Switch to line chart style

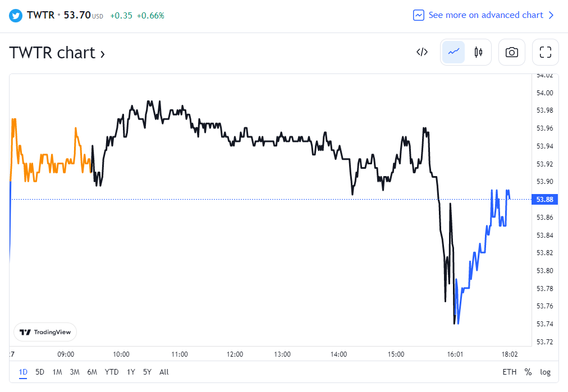pyautogui.click(x=454, y=52)
